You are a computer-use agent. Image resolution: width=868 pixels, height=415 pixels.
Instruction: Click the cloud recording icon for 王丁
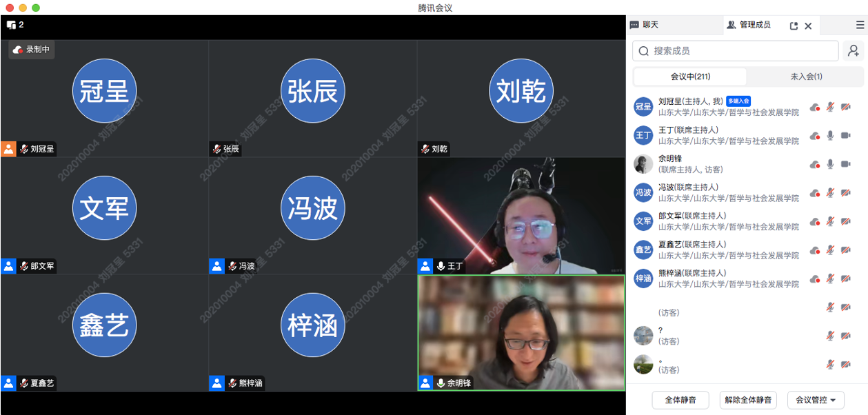pyautogui.click(x=815, y=136)
